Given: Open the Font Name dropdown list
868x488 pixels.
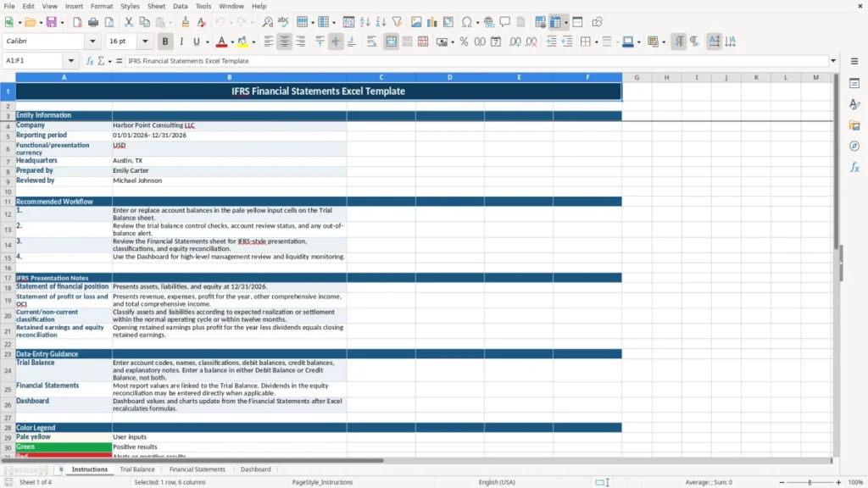Looking at the screenshot, I should tap(92, 41).
